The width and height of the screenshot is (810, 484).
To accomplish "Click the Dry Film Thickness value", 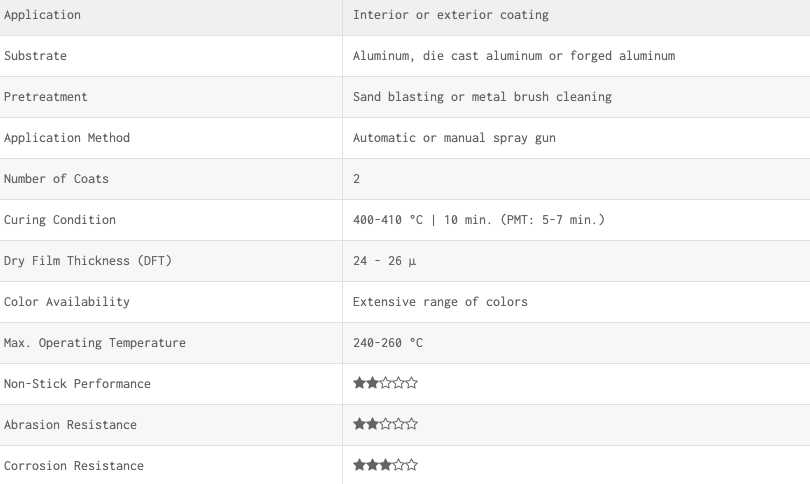I will [384, 261].
